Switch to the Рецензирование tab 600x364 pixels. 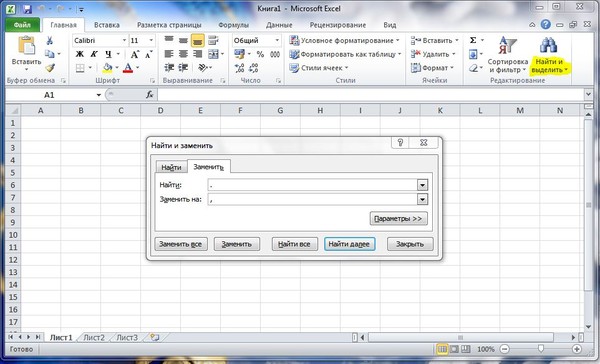click(x=338, y=25)
